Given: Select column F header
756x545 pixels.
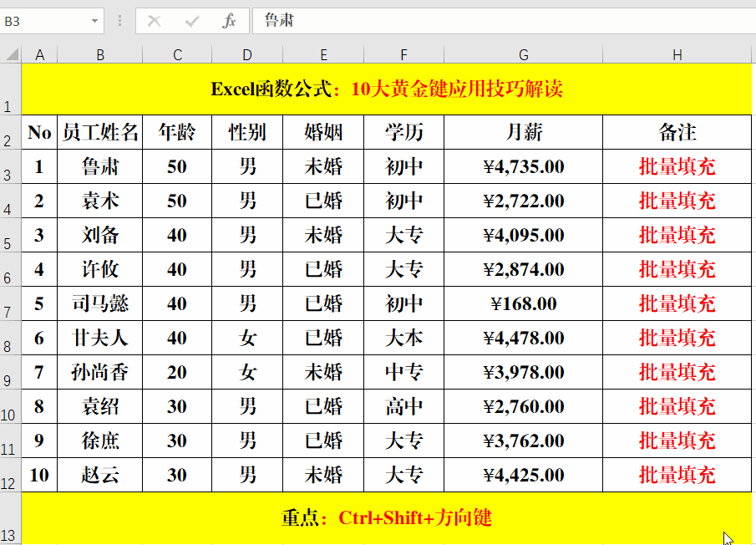Looking at the screenshot, I should click(403, 54).
